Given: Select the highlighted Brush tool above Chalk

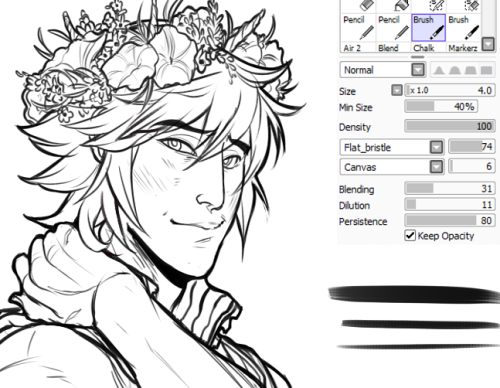Looking at the screenshot, I should click(429, 28).
